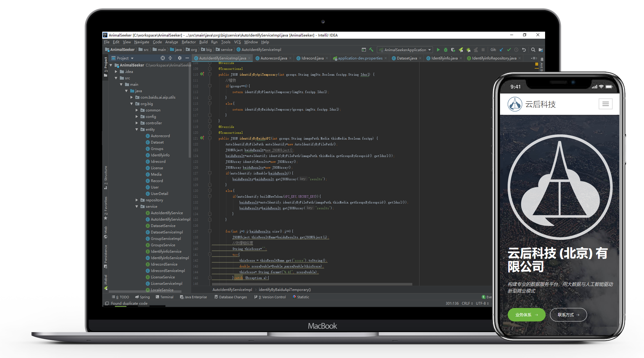Screen dimensions: 644x358
Task: Click the Build project hammer icon
Action: tap(371, 50)
